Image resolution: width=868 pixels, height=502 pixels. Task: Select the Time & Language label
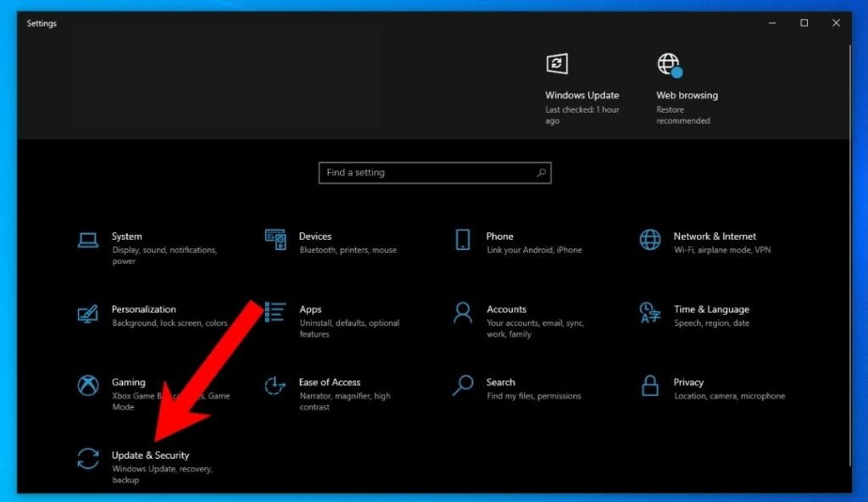click(711, 310)
